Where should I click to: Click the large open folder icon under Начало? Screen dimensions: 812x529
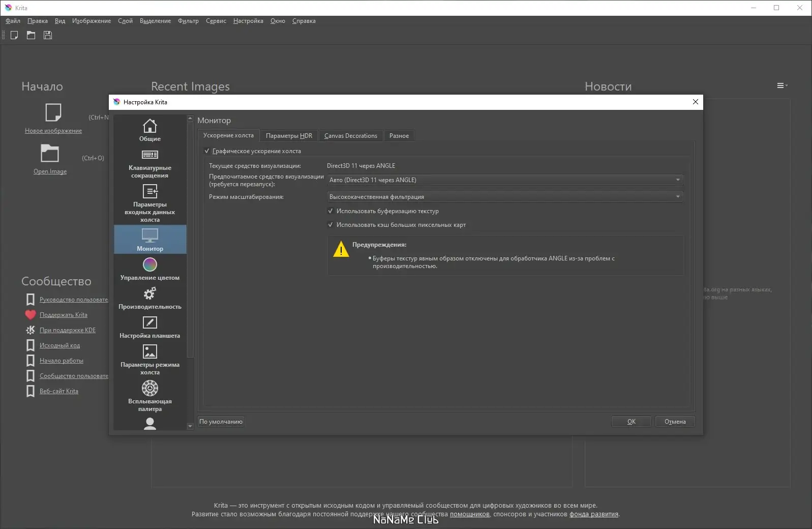(50, 153)
